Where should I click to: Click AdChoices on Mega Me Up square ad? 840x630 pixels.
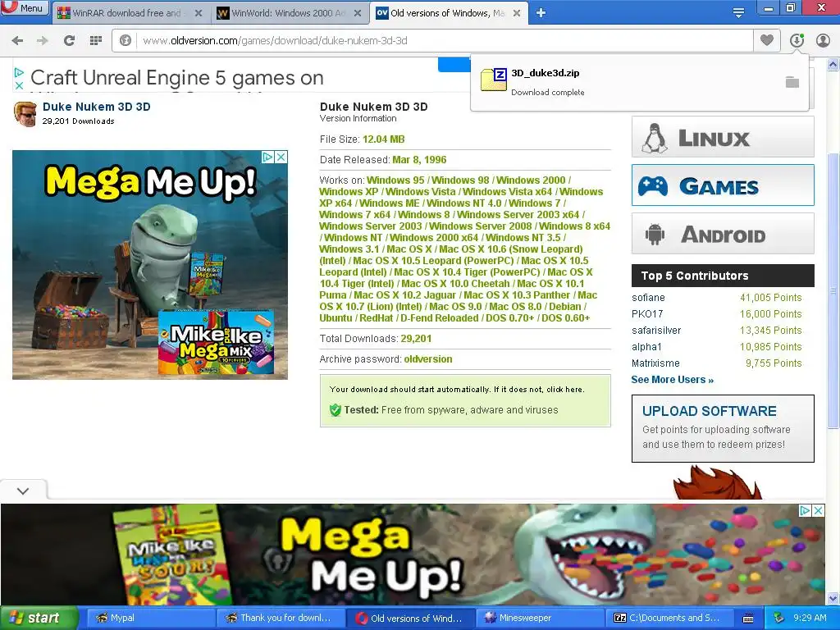coord(268,157)
